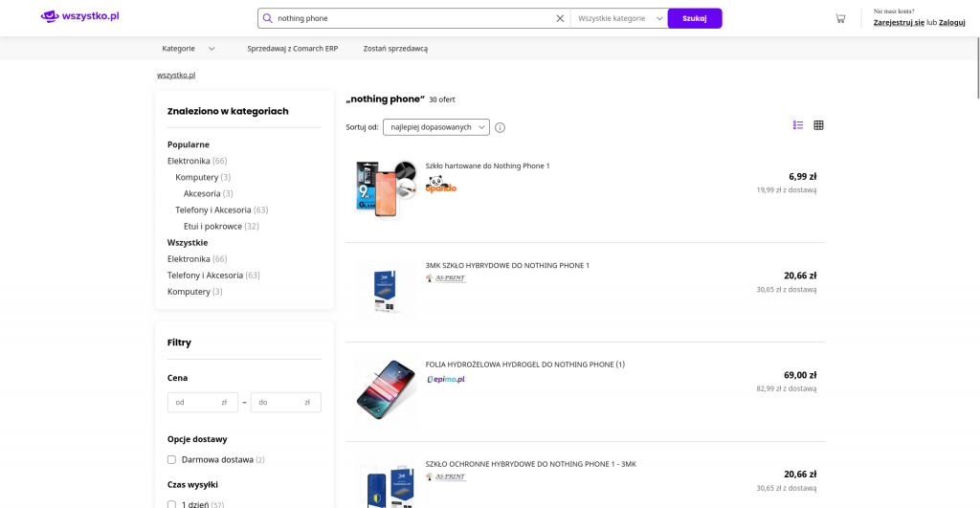This screenshot has height=508, width=980.
Task: Check the 1 dzień shipping time option
Action: click(x=172, y=504)
